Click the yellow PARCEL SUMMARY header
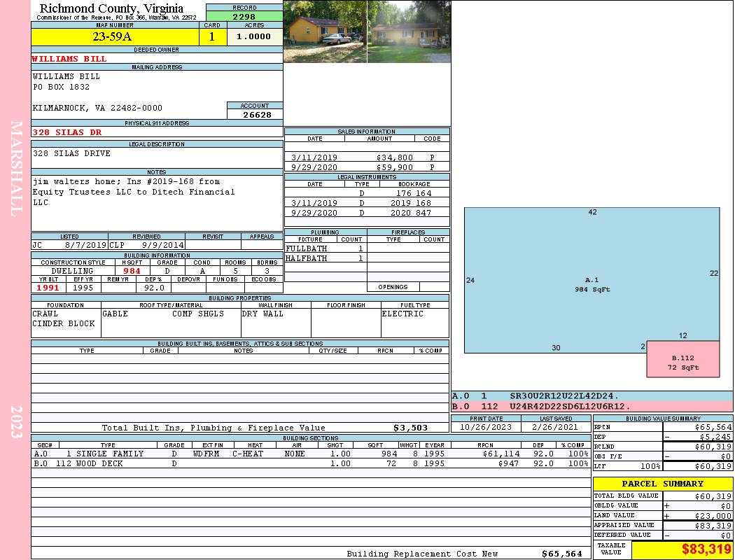This screenshot has width=735, height=560. tap(662, 484)
